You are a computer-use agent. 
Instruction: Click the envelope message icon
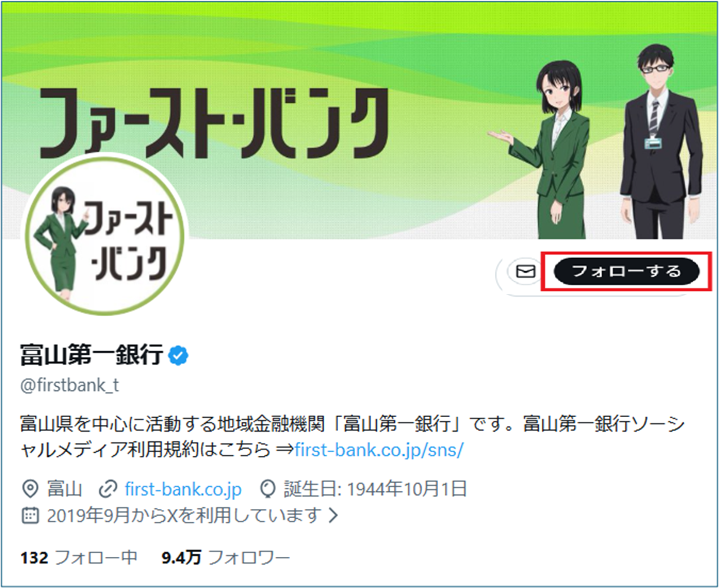click(525, 271)
